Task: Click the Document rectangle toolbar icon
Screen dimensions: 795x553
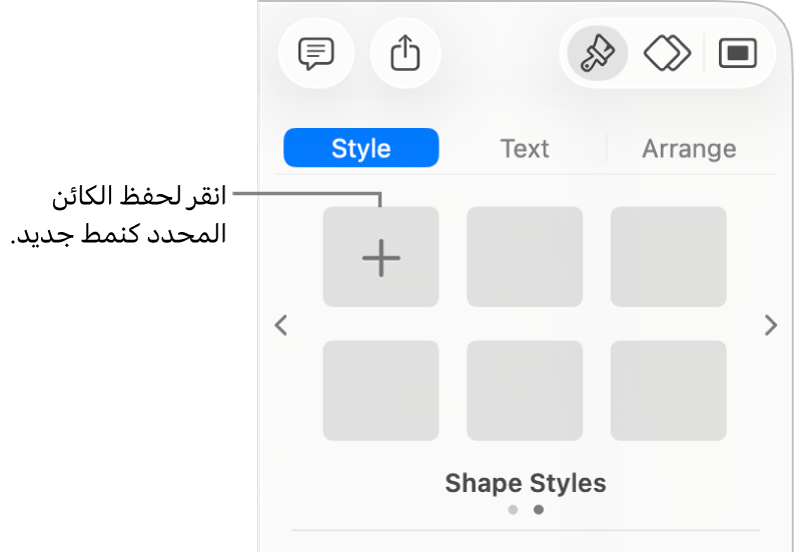Action: click(x=738, y=53)
